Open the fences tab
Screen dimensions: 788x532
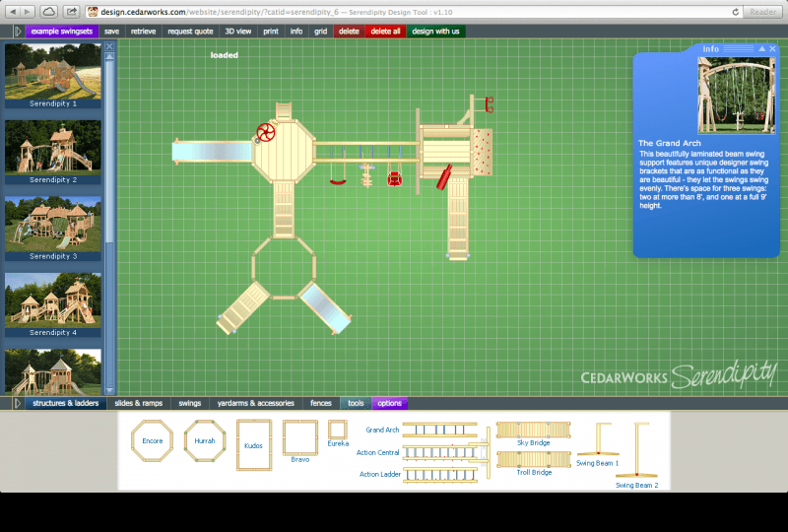point(321,403)
